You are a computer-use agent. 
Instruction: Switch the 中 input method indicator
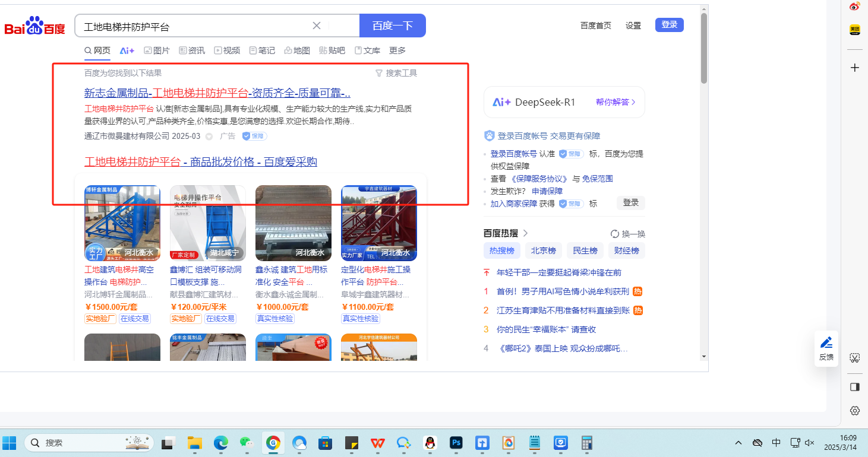pos(777,443)
